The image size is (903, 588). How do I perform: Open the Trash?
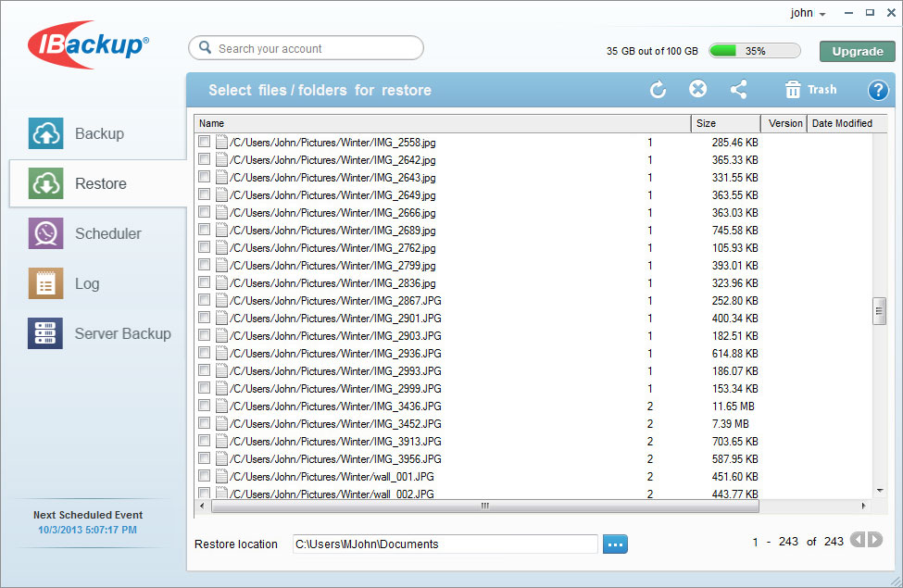point(810,90)
